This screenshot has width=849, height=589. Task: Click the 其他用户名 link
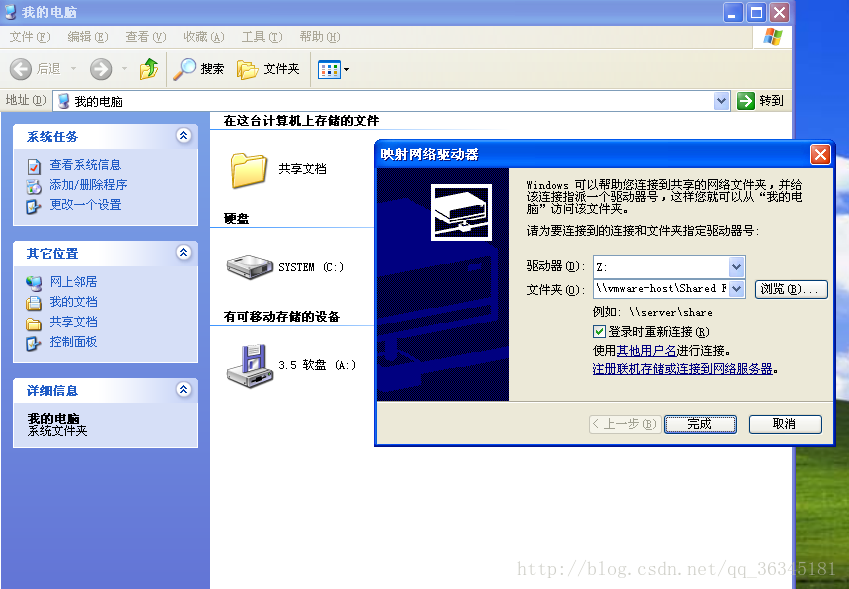point(646,350)
